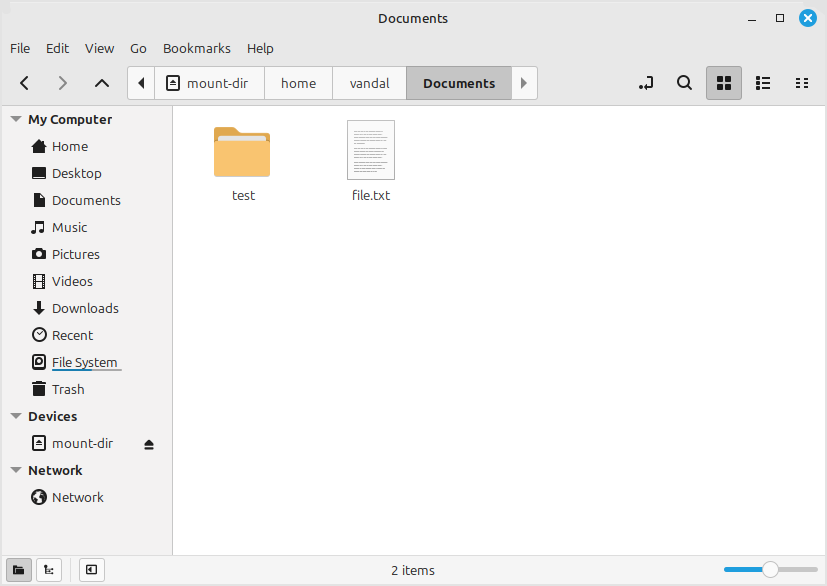The image size is (827, 586).
Task: Go back using the left arrow button
Action: [25, 83]
